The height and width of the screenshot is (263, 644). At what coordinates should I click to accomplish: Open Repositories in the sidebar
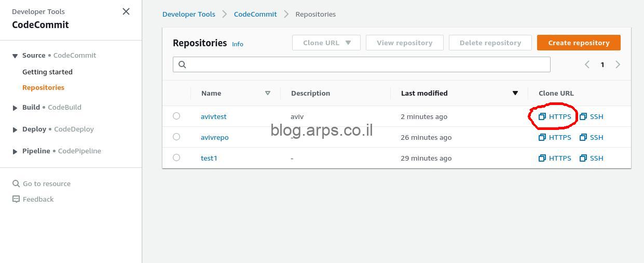(x=43, y=87)
